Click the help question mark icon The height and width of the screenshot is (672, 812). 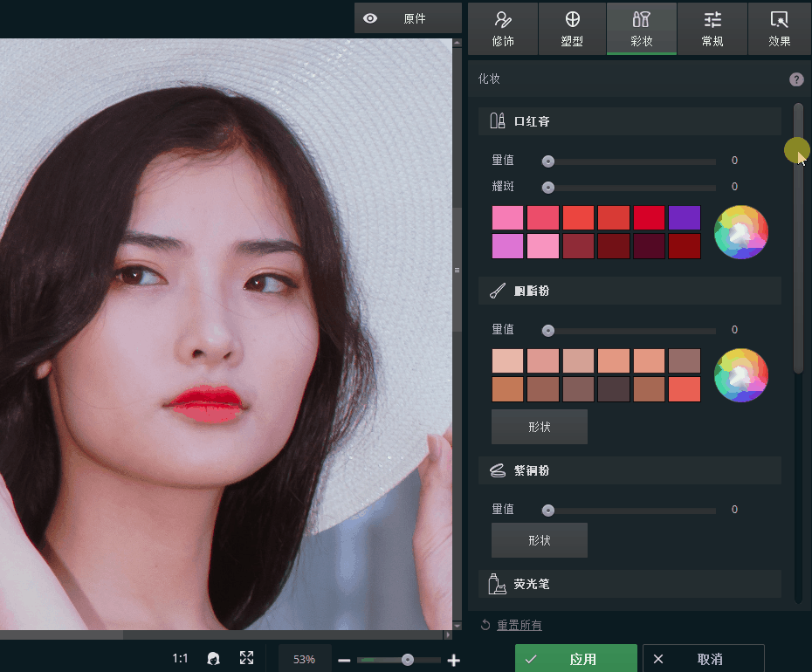coord(796,79)
